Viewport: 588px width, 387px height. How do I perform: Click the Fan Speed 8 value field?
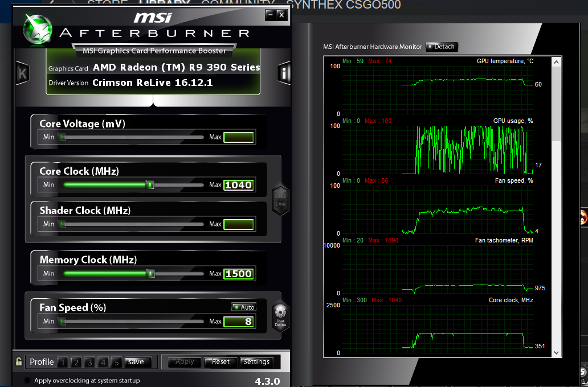click(x=239, y=322)
